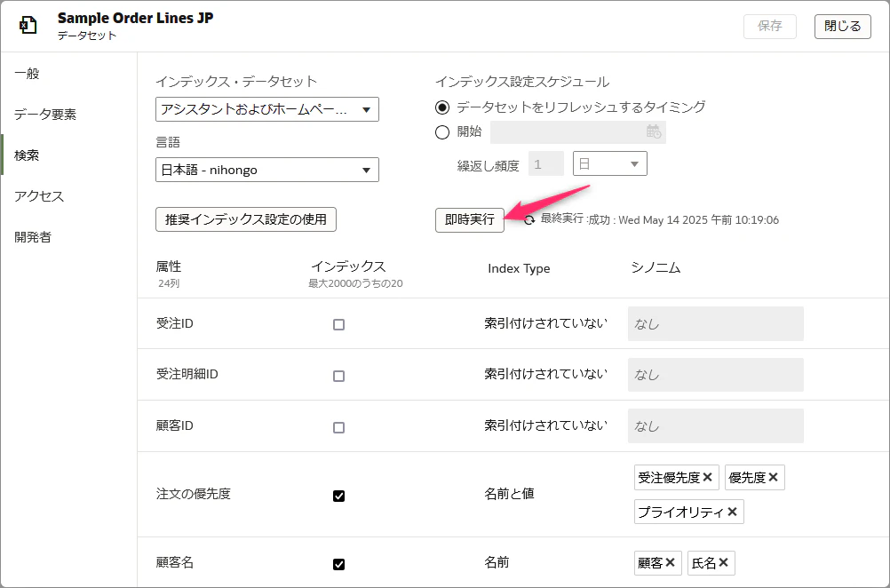Click the 最大2000のうちの20 index count text
This screenshot has height=588, width=890.
click(x=355, y=283)
